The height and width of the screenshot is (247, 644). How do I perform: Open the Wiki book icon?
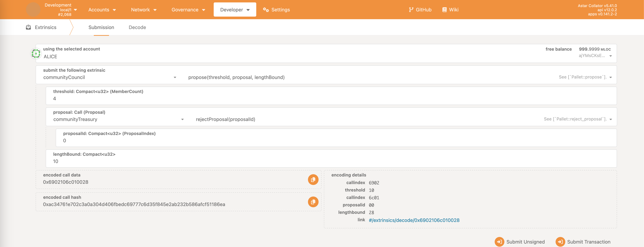(444, 10)
